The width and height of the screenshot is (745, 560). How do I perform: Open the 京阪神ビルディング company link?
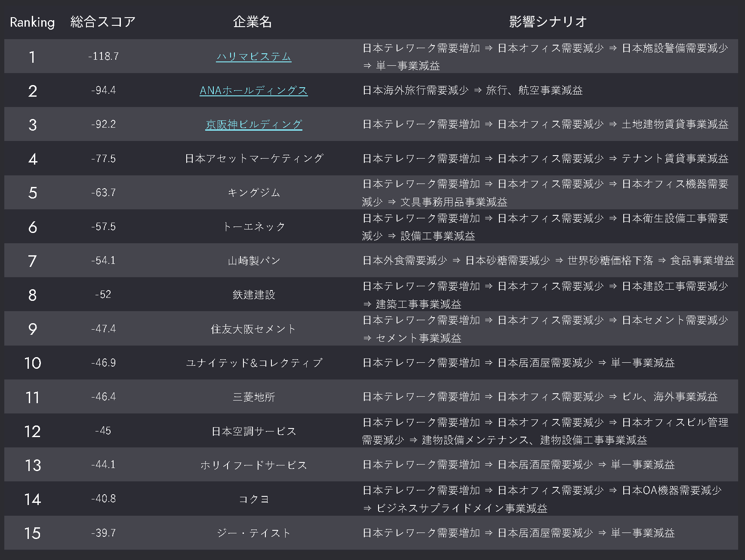point(254,124)
